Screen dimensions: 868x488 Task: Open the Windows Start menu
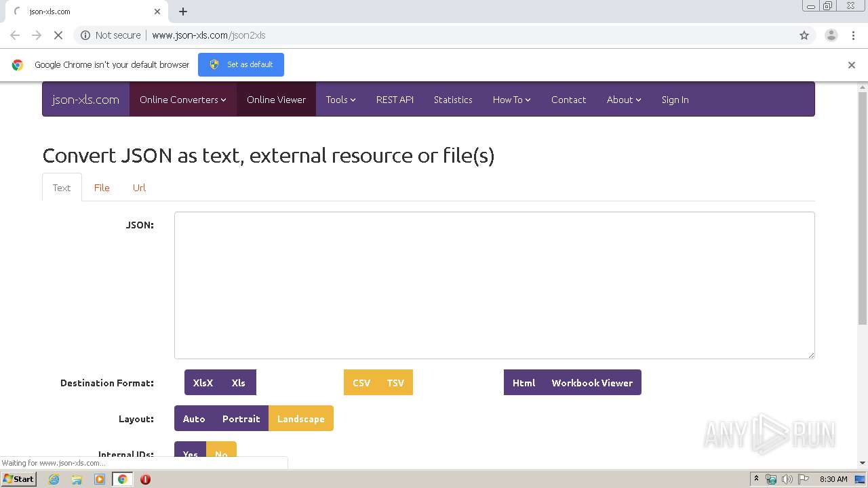tap(19, 479)
